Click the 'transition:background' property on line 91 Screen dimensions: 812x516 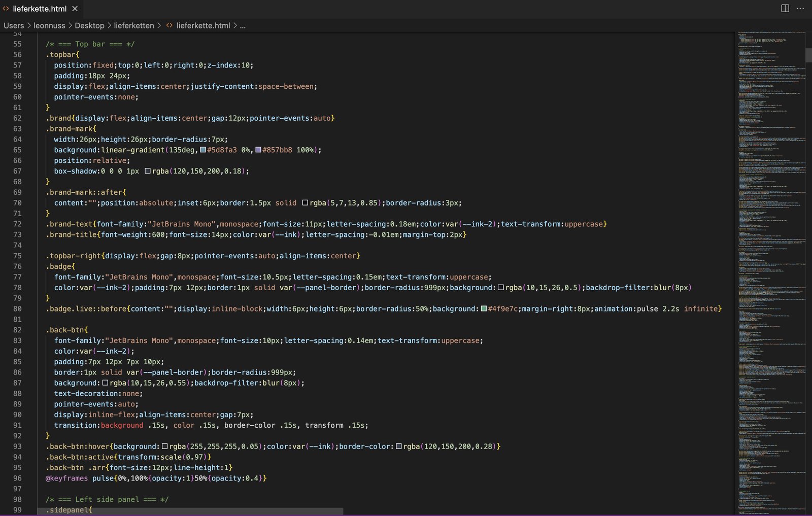coord(98,425)
